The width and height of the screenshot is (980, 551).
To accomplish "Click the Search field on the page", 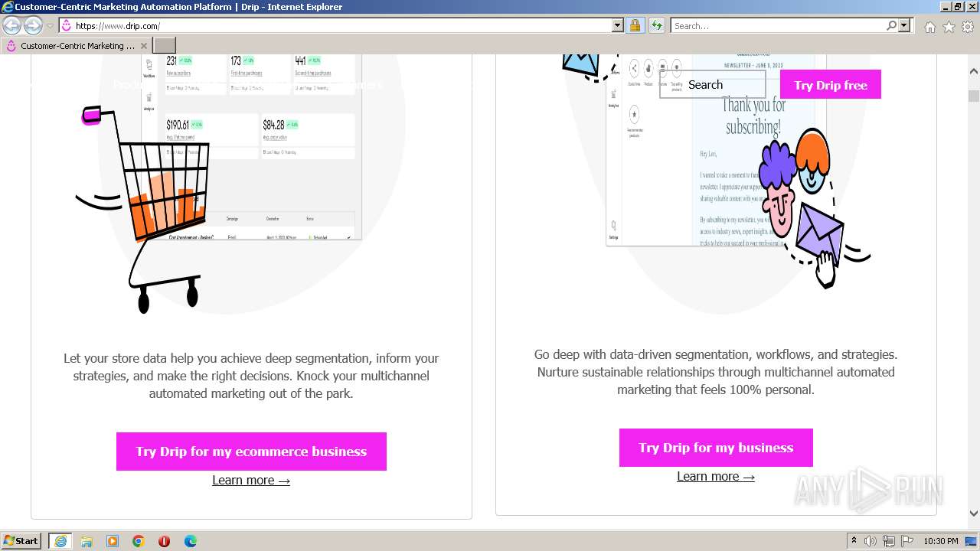I will 713,85.
